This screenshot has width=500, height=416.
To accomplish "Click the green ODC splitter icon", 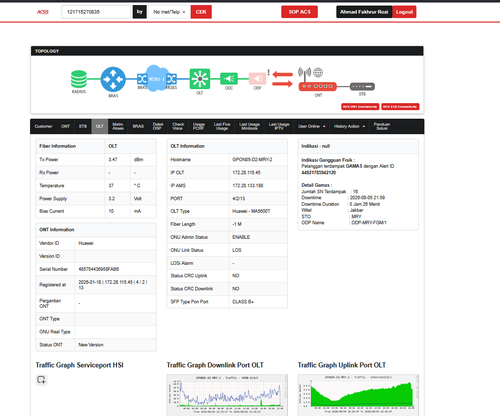I will pos(229,79).
